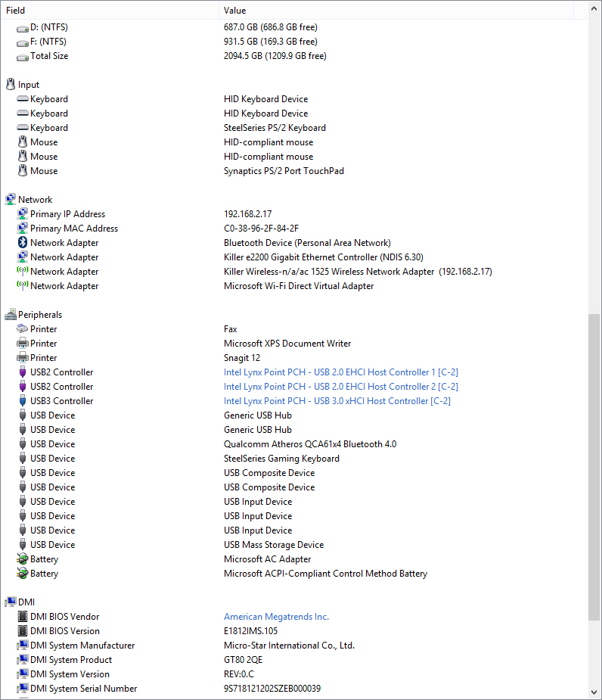Open Intel Lynx Point EHCI Host Controller 1 link

(341, 372)
